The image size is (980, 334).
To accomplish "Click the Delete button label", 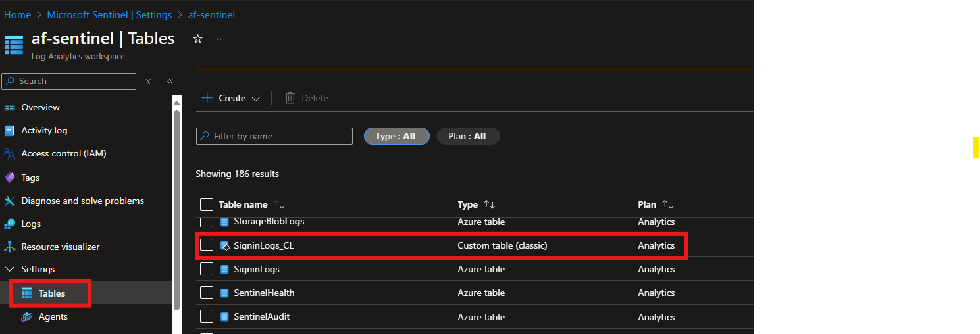I will point(315,98).
